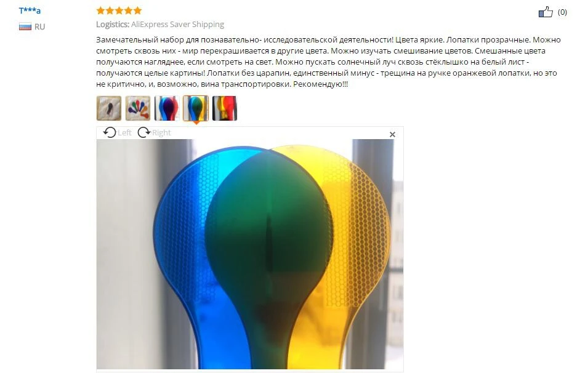The width and height of the screenshot is (588, 373).
Task: Rotate the photo left using the counterclockwise arrow
Action: (110, 132)
